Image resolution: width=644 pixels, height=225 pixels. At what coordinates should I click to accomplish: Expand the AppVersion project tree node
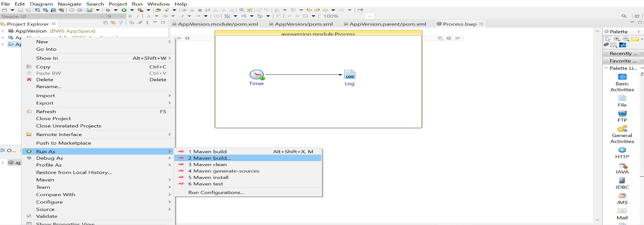[3, 31]
